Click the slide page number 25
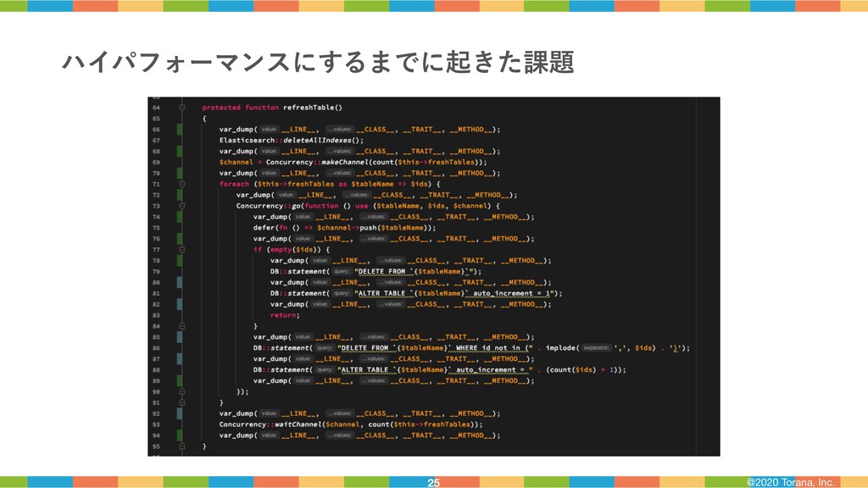 (433, 482)
